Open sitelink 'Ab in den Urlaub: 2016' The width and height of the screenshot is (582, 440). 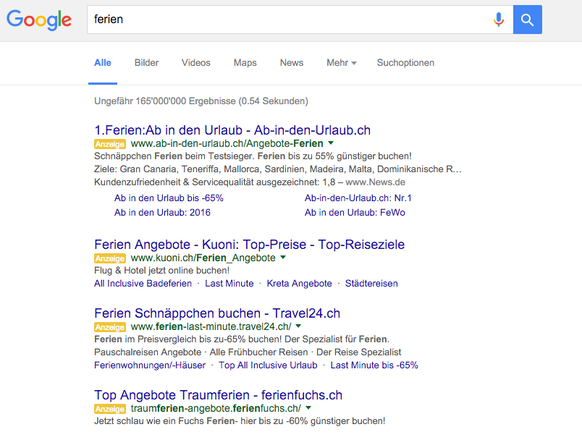click(x=162, y=212)
